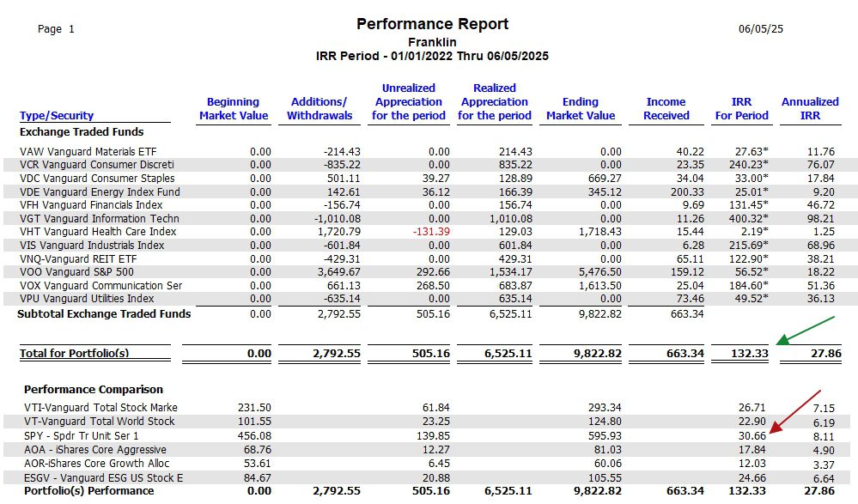Click total portfolio IRR 132.33 in Total row
This screenshot has width=858, height=504.
750,354
